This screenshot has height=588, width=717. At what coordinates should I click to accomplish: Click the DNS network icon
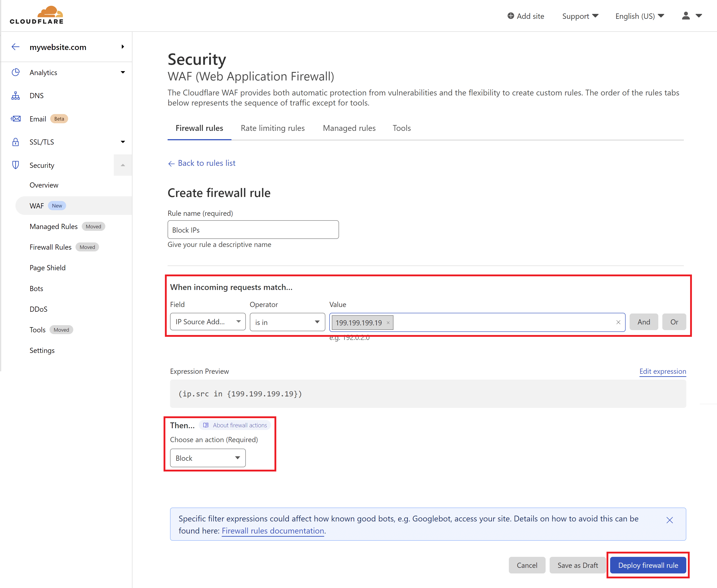16,95
